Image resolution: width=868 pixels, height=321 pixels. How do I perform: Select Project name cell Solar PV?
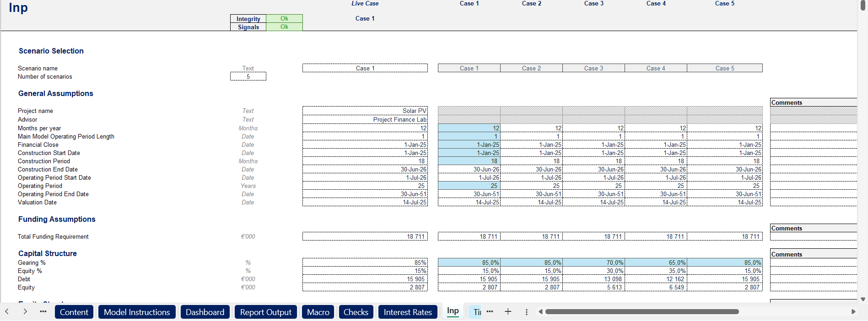[365, 111]
